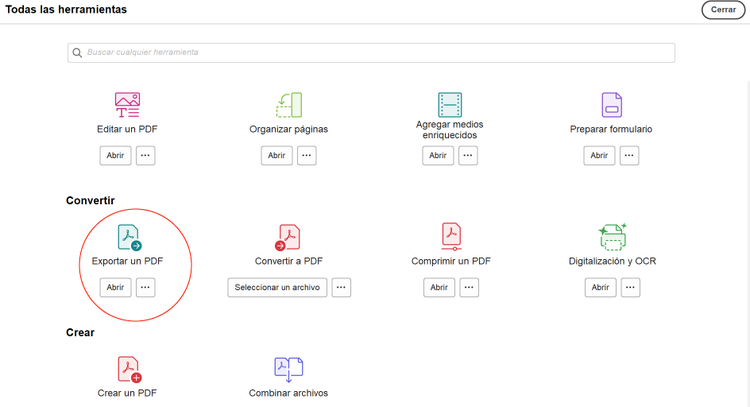Click the Exportar un PDF icon

pyautogui.click(x=129, y=237)
